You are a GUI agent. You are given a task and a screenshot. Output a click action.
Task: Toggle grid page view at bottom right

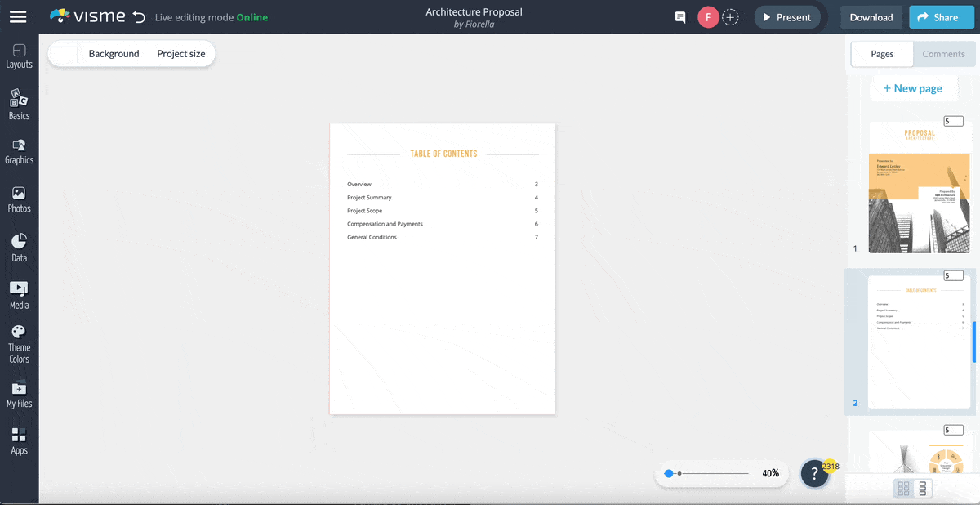coord(905,488)
